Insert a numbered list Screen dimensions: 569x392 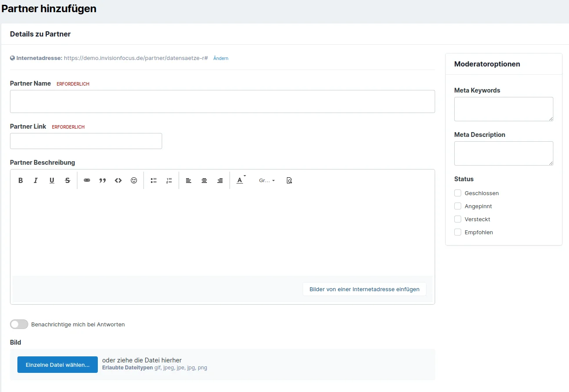(169, 180)
